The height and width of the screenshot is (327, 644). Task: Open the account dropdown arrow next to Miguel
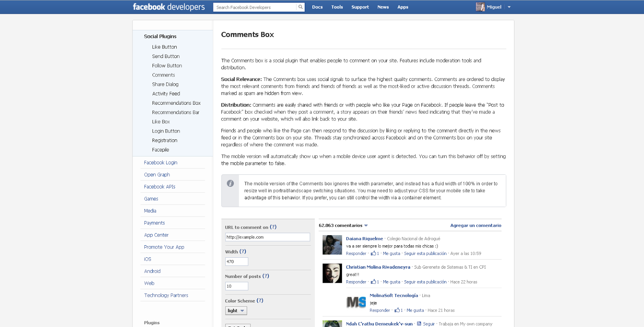pyautogui.click(x=509, y=7)
